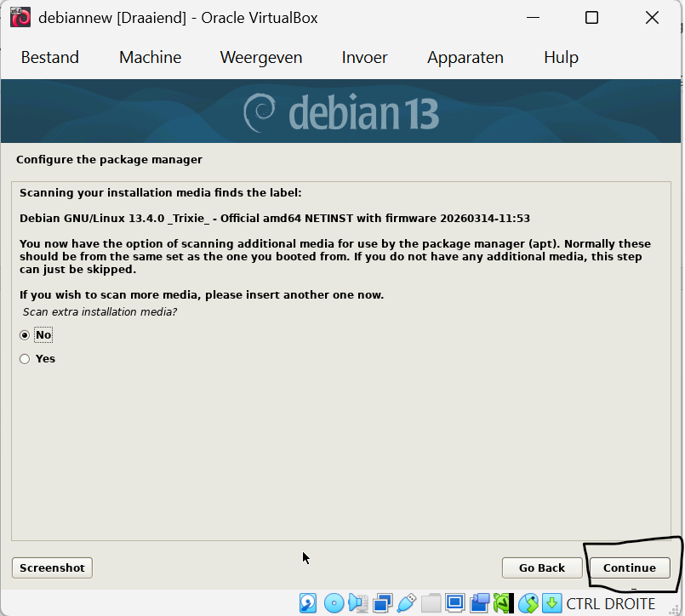The image size is (685, 616).
Task: Click the green arrow host key icon
Action: click(x=551, y=603)
